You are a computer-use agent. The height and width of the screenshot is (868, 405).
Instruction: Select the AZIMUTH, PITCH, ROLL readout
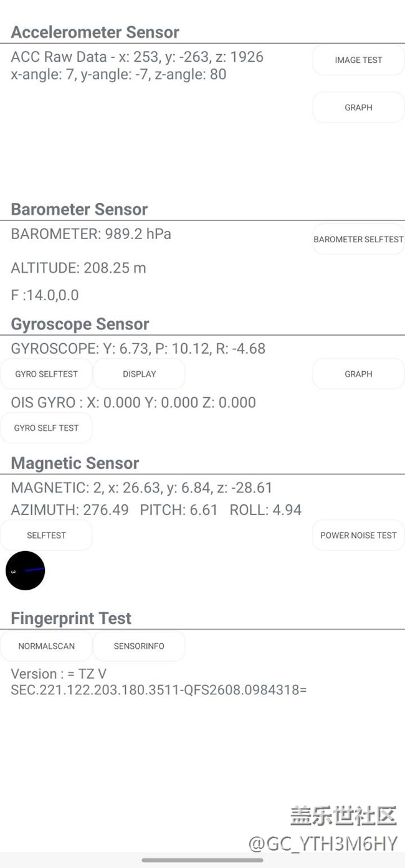(156, 510)
